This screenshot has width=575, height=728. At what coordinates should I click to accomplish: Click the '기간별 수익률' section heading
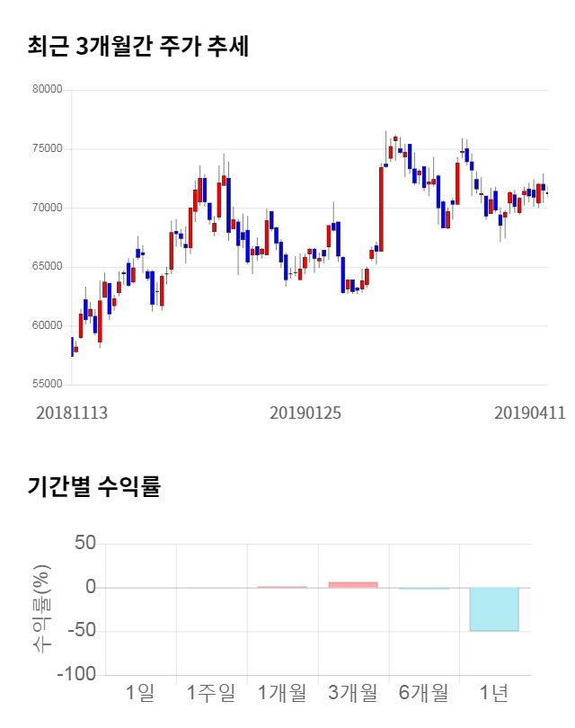click(93, 487)
